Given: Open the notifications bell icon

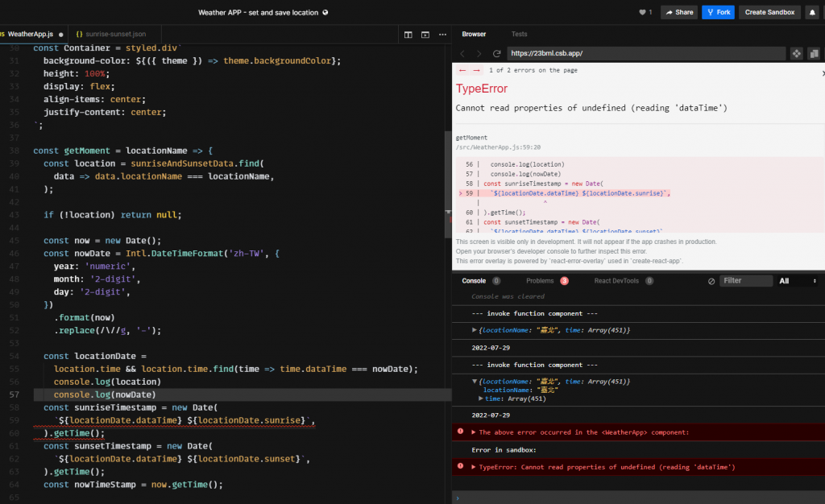Looking at the screenshot, I should pos(812,12).
